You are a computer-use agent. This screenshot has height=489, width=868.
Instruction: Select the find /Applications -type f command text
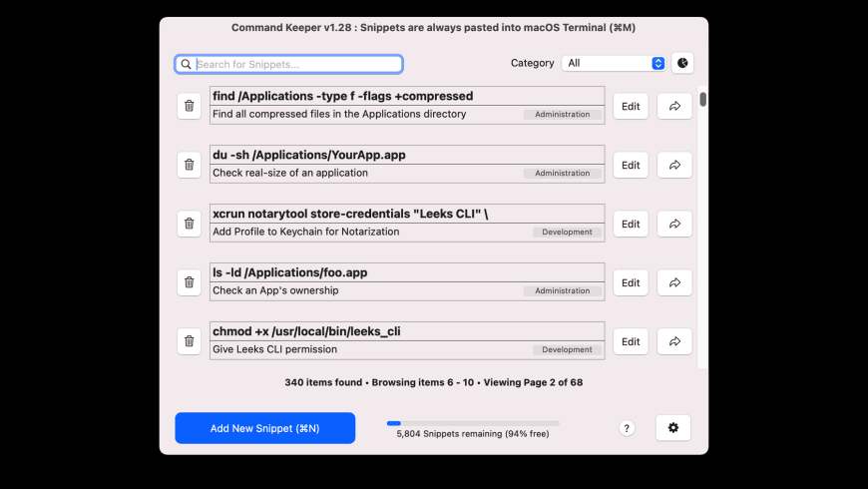(342, 96)
